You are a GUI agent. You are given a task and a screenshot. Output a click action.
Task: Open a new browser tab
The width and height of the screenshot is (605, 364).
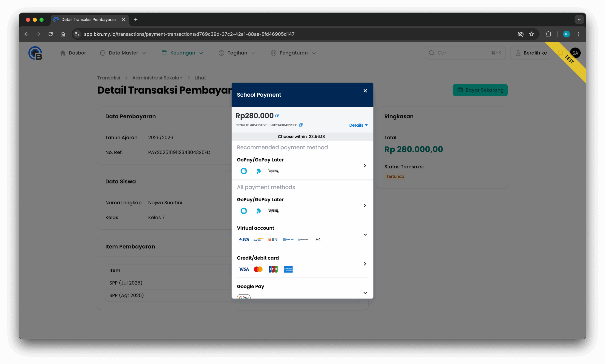(x=136, y=20)
